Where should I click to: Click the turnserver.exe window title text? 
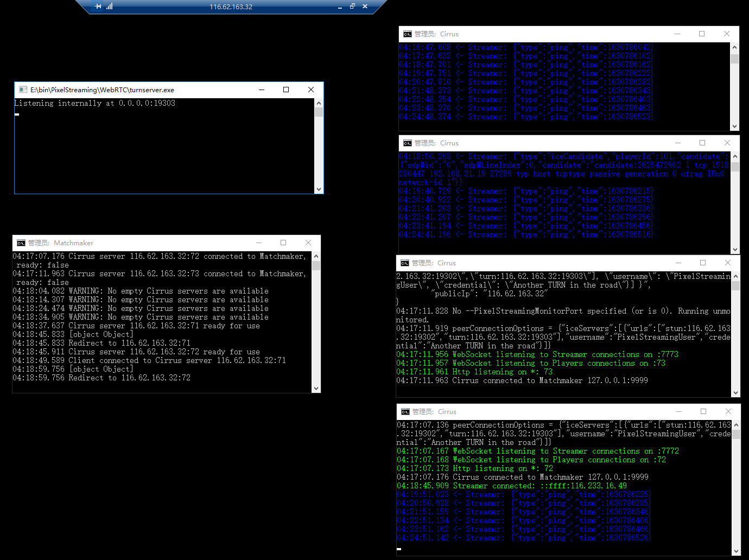pyautogui.click(x=102, y=90)
